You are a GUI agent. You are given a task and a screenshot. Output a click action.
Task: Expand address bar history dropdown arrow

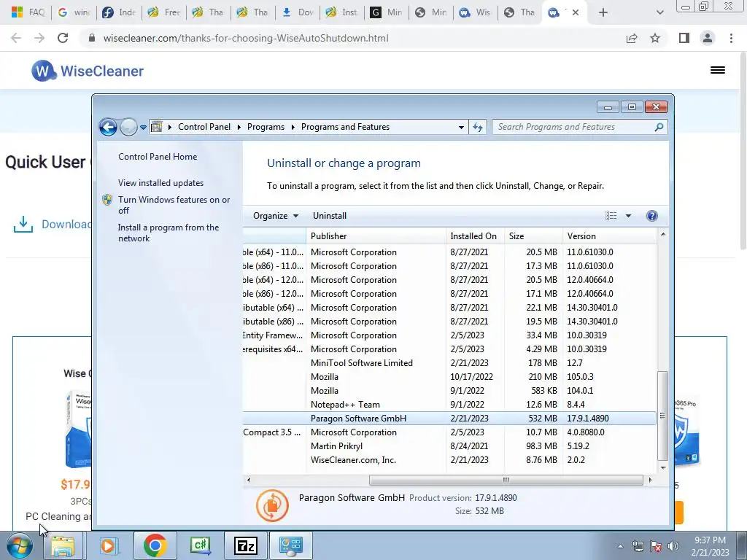click(461, 127)
